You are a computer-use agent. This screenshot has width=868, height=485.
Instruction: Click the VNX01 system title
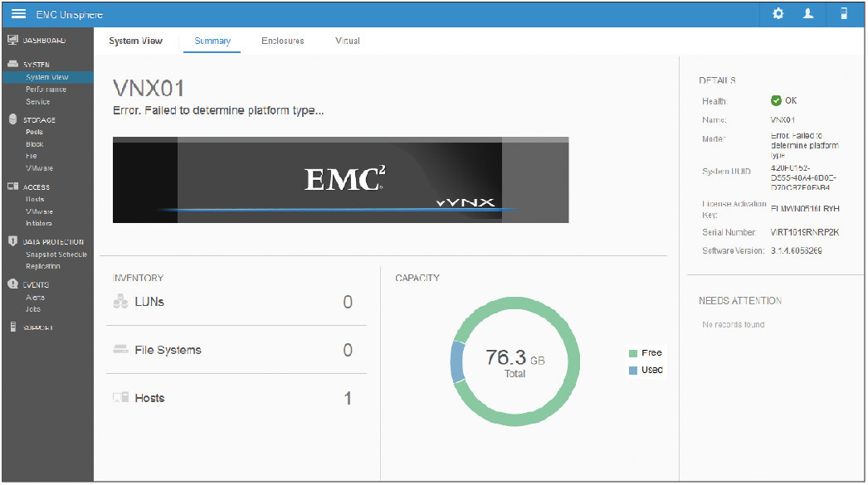(149, 89)
